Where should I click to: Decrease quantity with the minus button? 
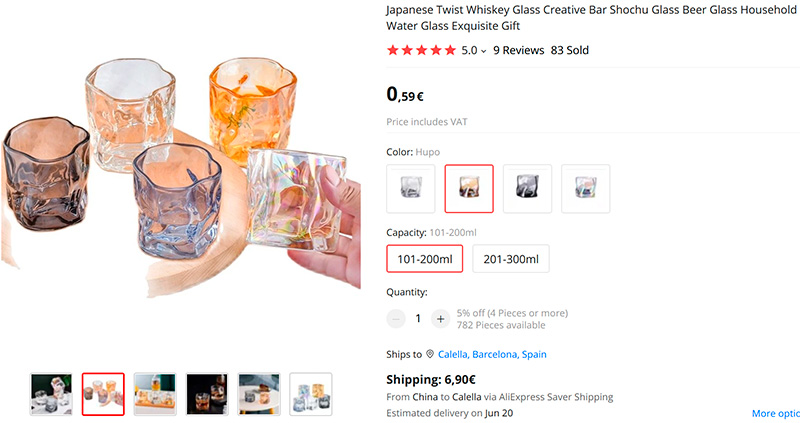pyautogui.click(x=396, y=319)
